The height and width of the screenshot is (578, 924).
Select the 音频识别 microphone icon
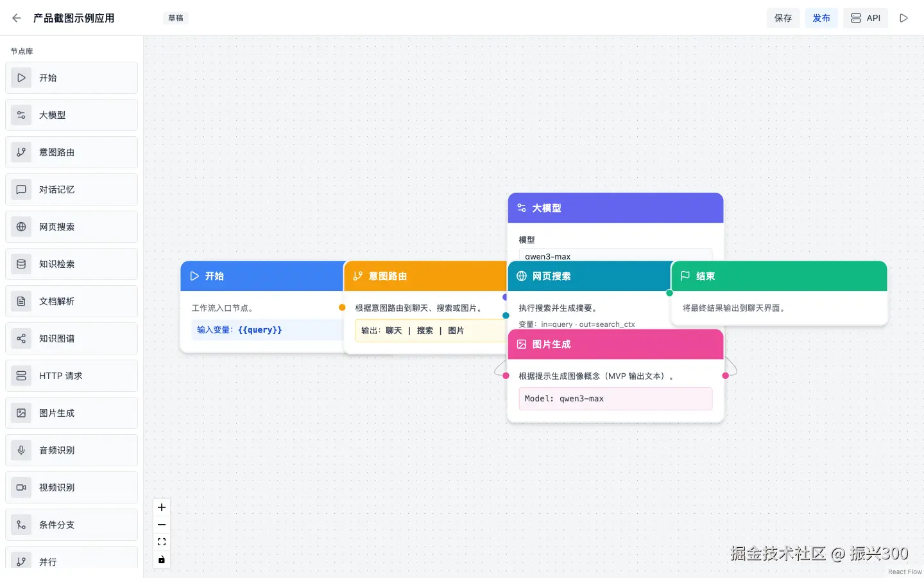point(21,450)
